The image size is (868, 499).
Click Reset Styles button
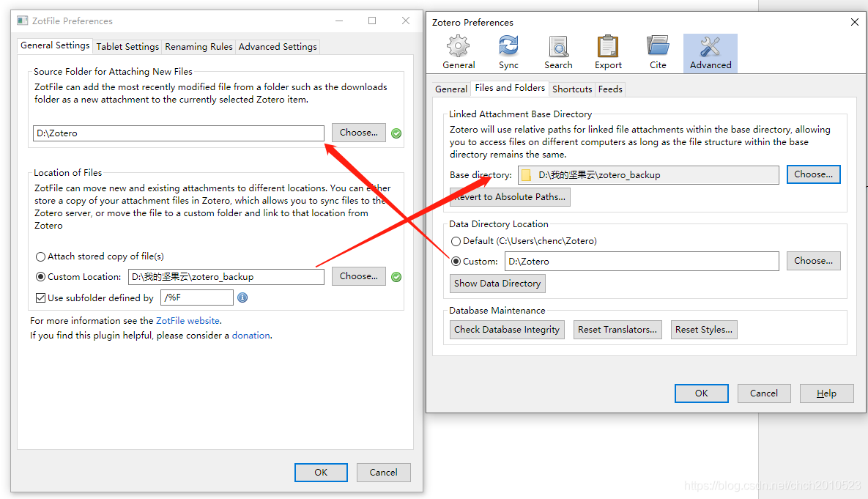point(704,330)
